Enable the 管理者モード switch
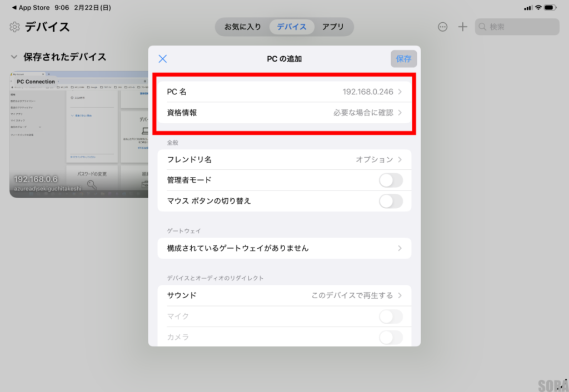The image size is (569, 392). [x=391, y=180]
